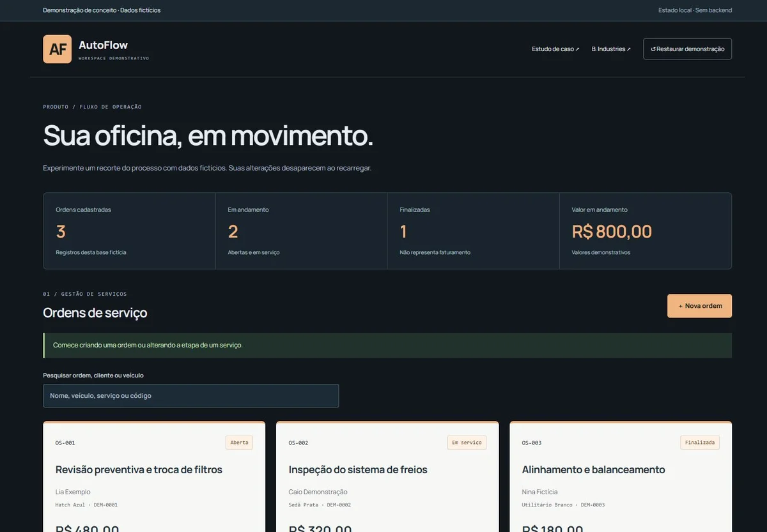
Task: Click the Sua oficina, em movimento headline
Action: coord(208,135)
